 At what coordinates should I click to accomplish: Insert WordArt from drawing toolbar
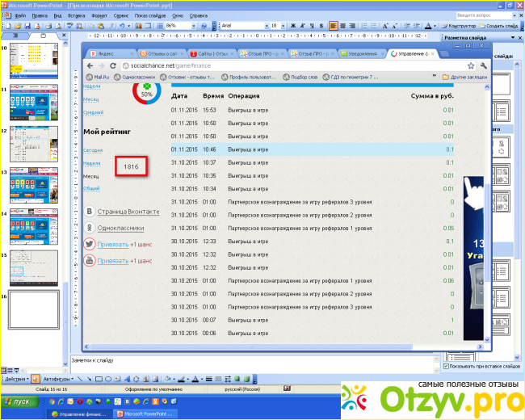coord(127,379)
